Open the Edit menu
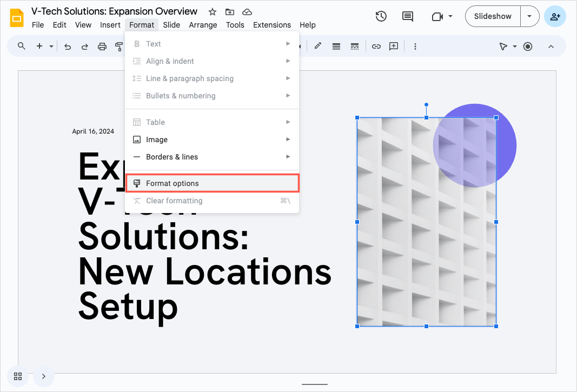 (59, 25)
